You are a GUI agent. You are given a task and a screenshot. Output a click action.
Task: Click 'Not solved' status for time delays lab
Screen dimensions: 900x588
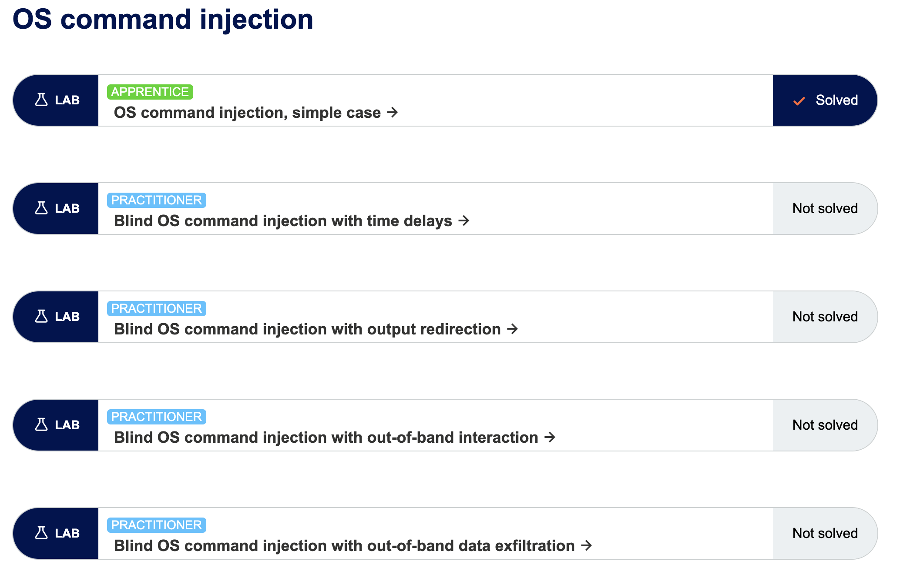coord(825,208)
